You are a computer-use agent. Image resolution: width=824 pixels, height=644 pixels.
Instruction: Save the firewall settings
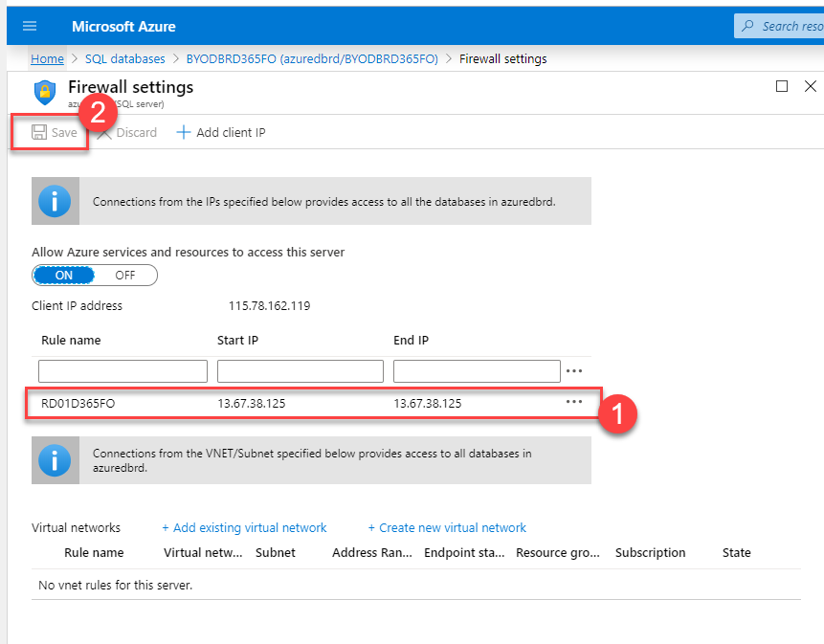[x=55, y=132]
